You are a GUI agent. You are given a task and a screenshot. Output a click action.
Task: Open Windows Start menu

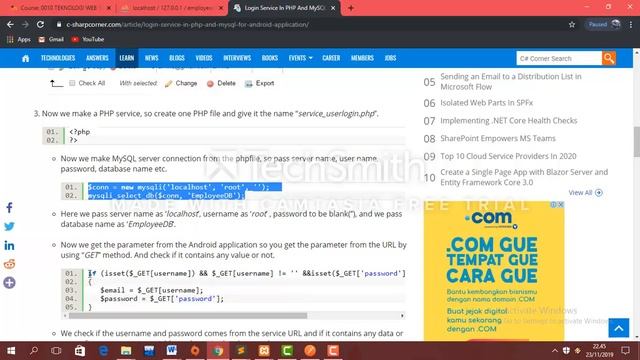pyautogui.click(x=11, y=351)
